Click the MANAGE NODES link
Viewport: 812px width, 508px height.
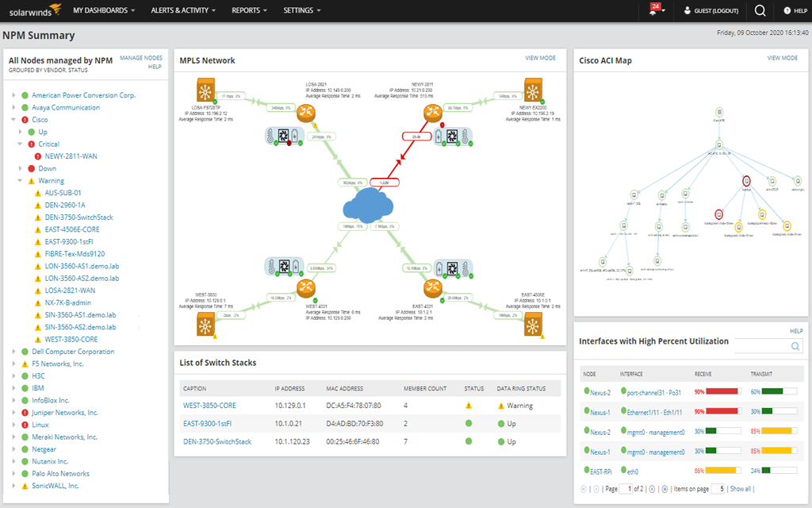click(142, 60)
